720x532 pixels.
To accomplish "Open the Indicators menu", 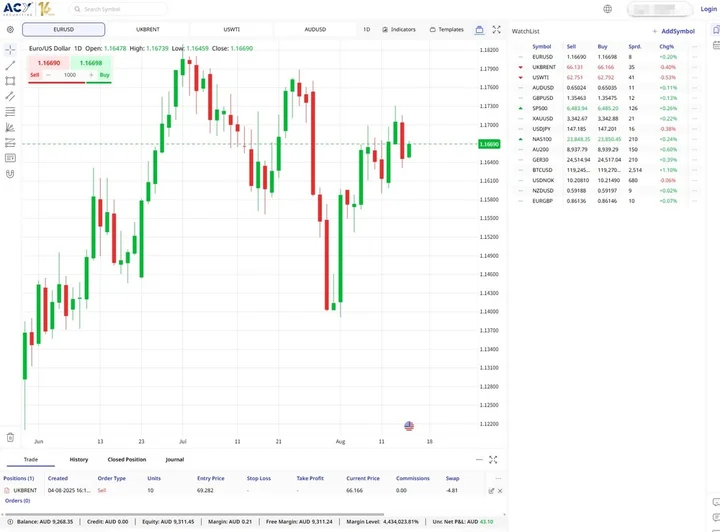I will (x=400, y=30).
